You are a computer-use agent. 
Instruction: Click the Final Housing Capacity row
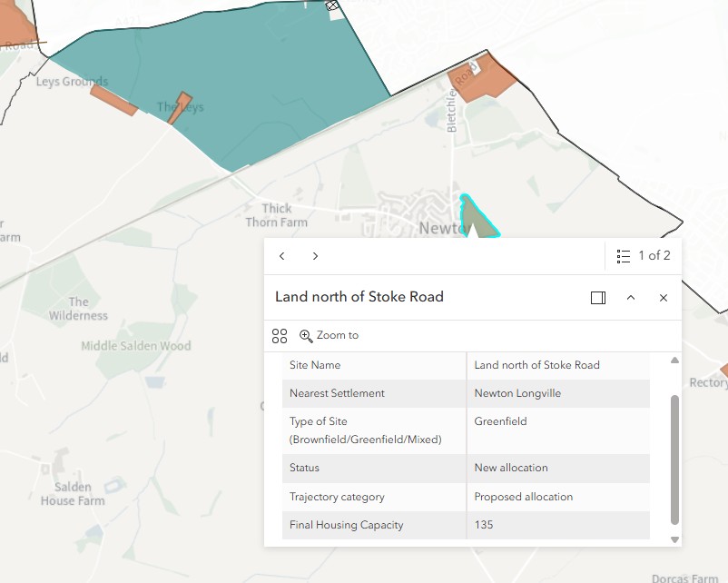(x=466, y=525)
